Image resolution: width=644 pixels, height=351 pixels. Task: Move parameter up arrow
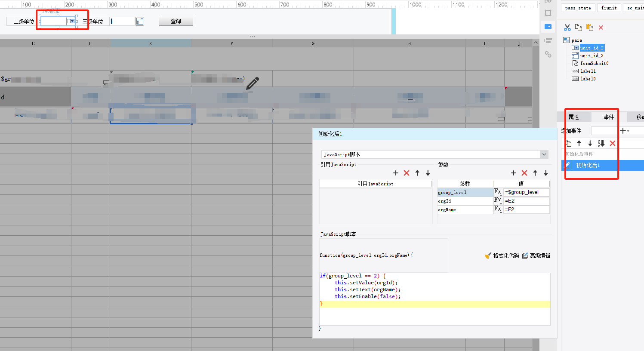pos(535,173)
